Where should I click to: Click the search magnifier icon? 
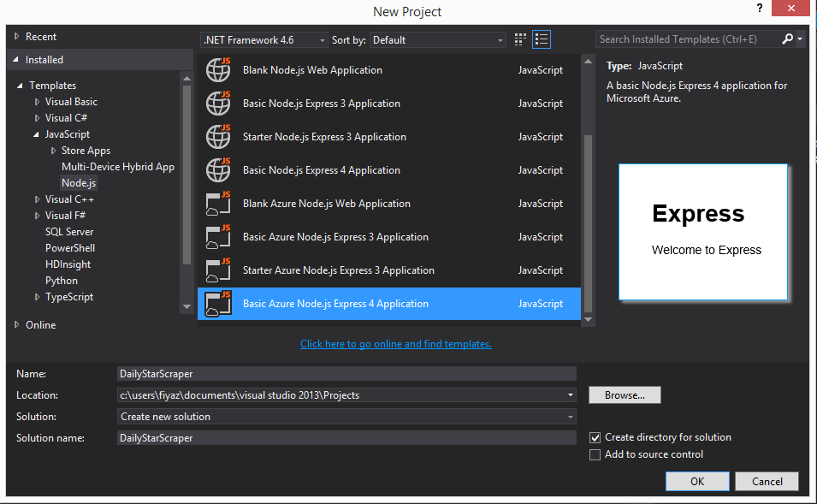[787, 39]
